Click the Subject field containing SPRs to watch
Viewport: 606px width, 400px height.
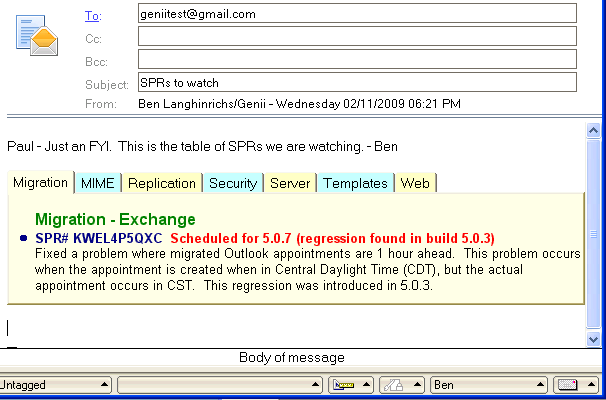(x=357, y=82)
